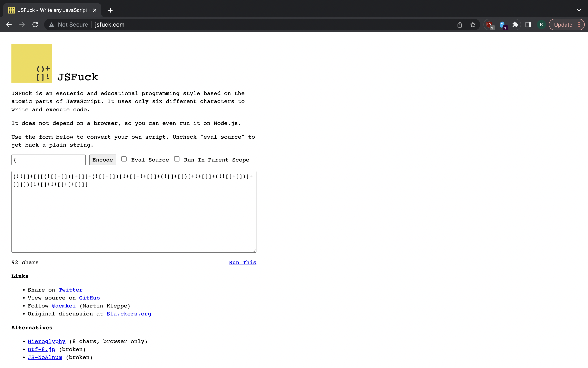Enable the Eval Source checkbox
The height and width of the screenshot is (368, 588).
point(124,159)
